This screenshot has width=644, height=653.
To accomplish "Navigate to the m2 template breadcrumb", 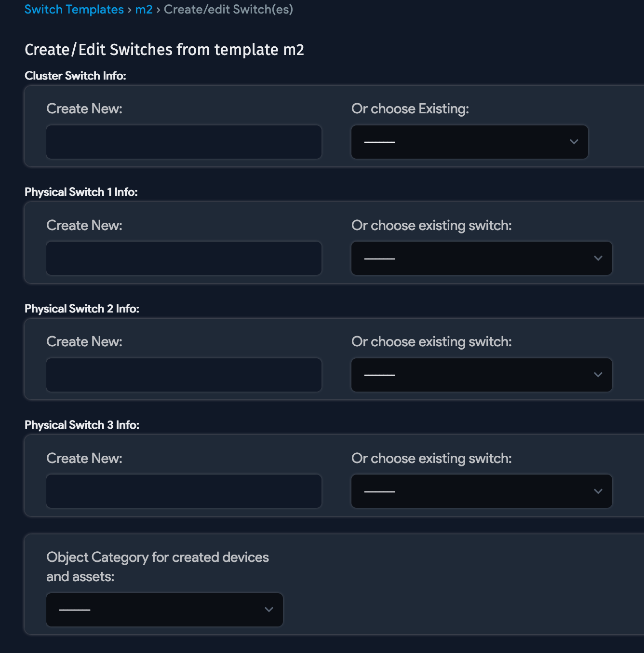I will point(144,9).
